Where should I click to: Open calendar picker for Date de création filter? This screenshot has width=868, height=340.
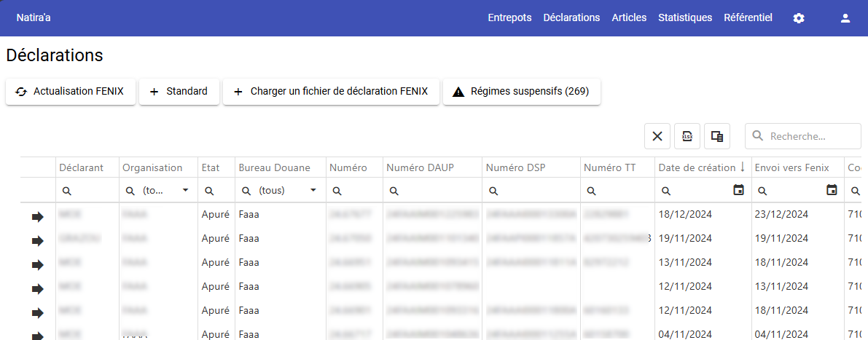click(x=738, y=191)
